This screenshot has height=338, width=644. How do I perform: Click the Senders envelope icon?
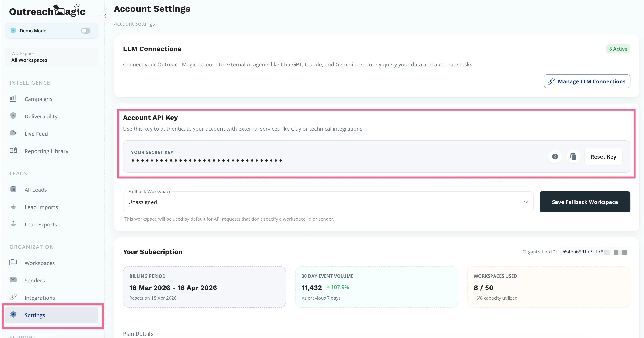pos(13,280)
